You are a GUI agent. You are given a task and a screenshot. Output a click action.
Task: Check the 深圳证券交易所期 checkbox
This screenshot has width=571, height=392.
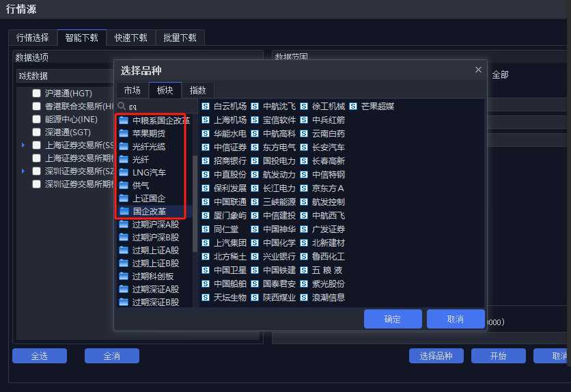36,184
